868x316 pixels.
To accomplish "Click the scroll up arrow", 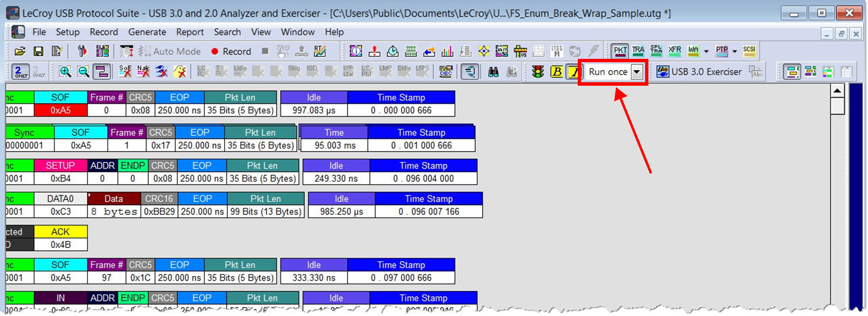I will [837, 91].
